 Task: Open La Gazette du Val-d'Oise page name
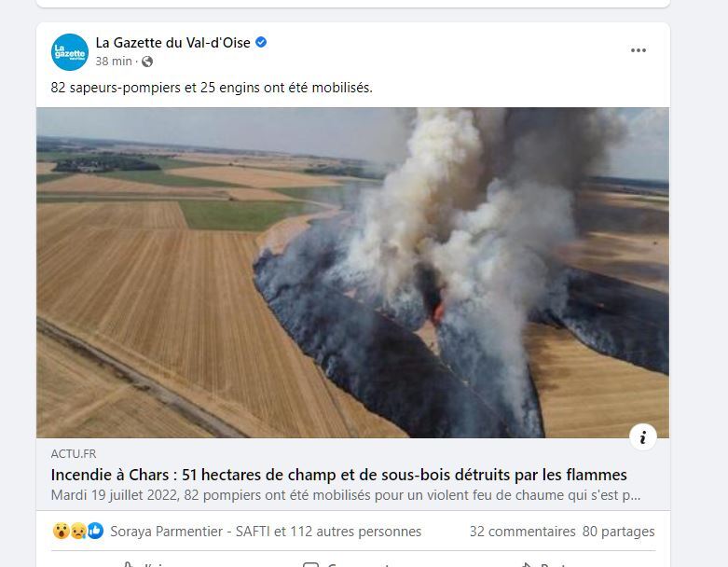(x=172, y=43)
